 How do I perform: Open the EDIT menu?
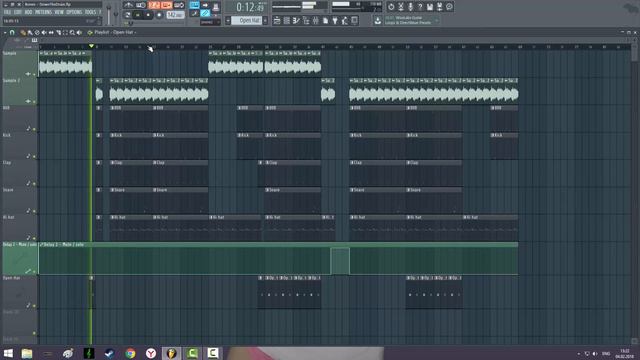(18, 12)
